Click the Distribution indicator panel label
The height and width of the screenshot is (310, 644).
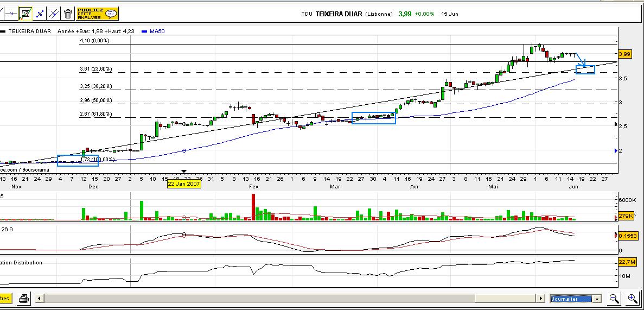[21, 262]
